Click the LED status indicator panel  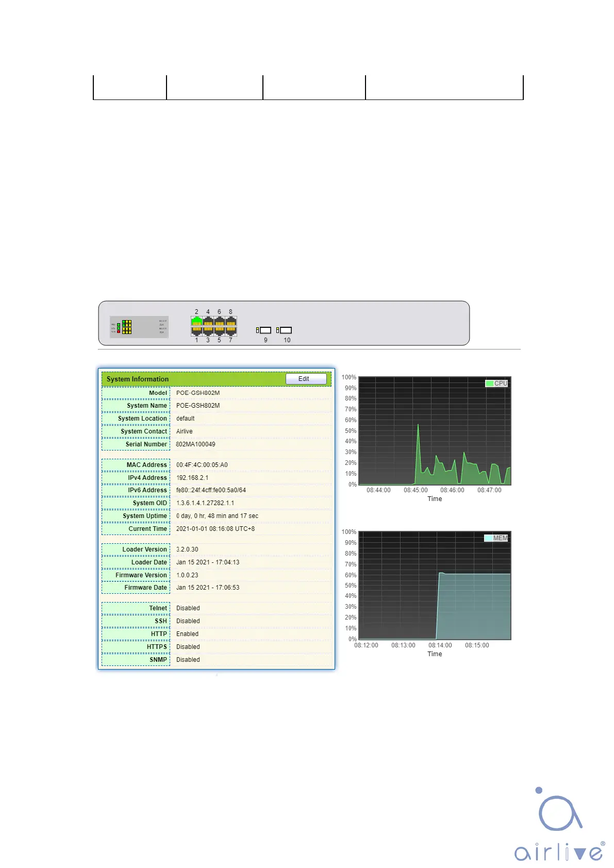127,327
